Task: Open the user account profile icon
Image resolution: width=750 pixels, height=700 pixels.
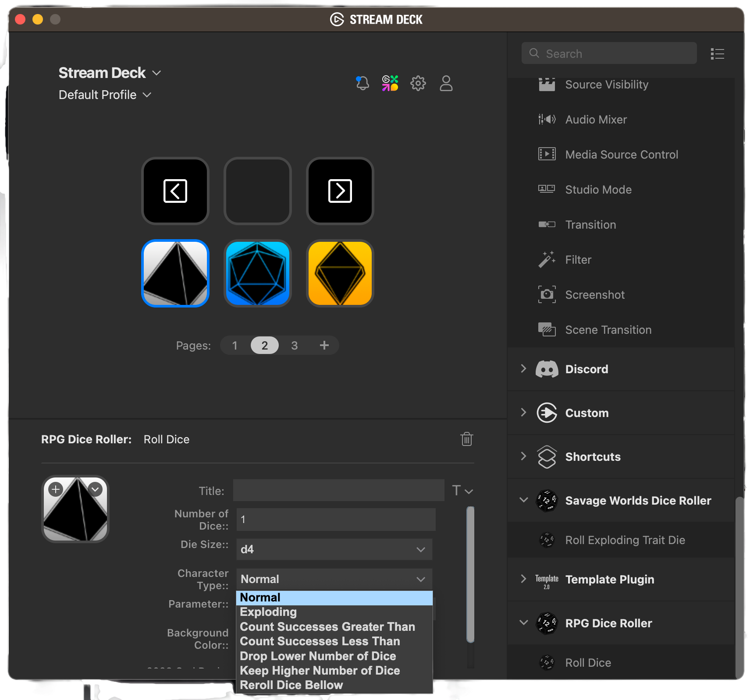Action: pos(446,83)
